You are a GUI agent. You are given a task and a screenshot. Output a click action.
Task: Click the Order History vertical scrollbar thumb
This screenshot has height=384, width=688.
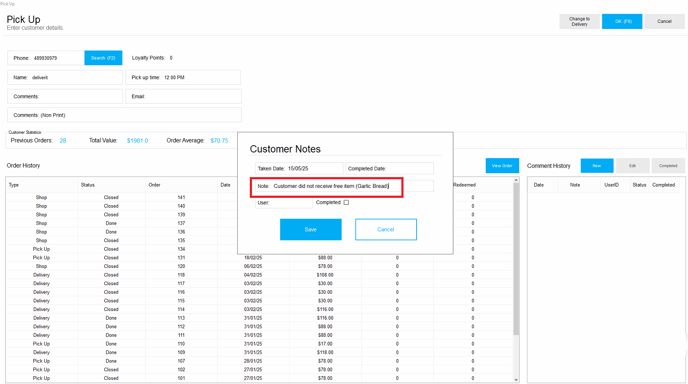516,259
